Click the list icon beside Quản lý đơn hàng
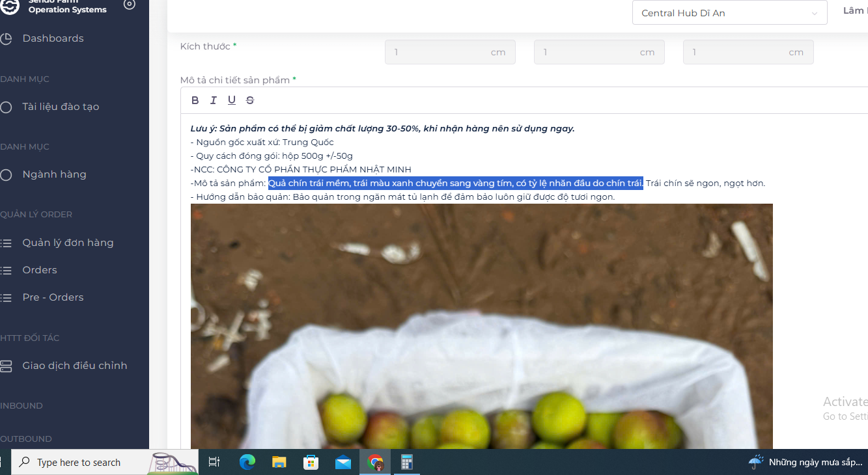Image resolution: width=868 pixels, height=475 pixels. point(6,243)
